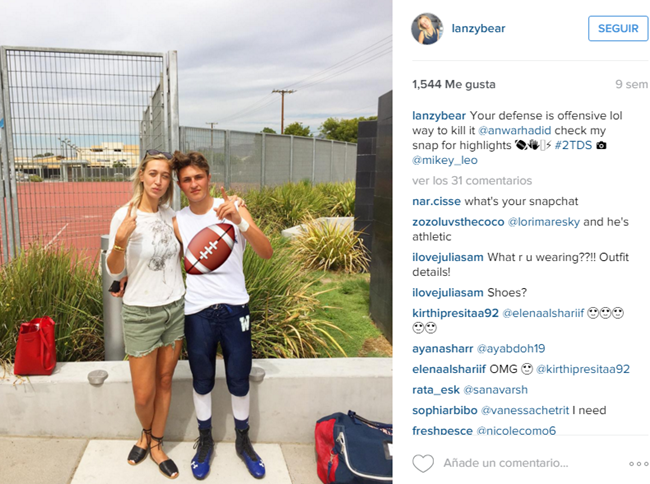The height and width of the screenshot is (484, 650).
Task: Open the three-dots more options menu
Action: click(638, 464)
